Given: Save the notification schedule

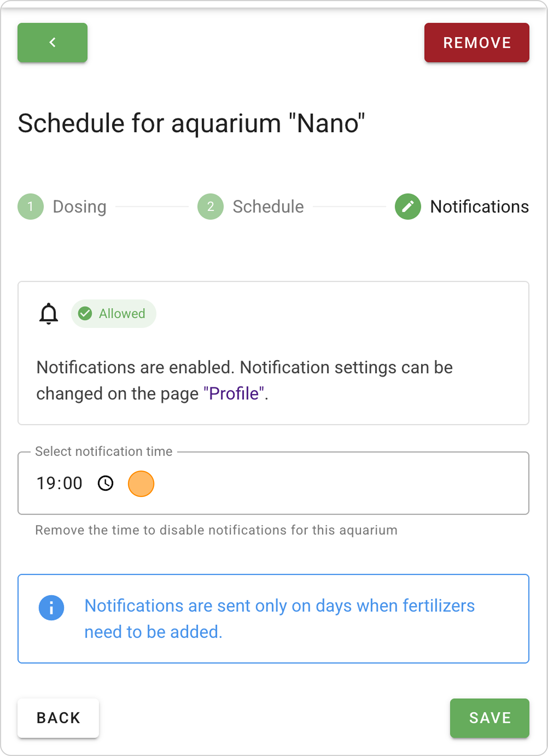Looking at the screenshot, I should pos(489,718).
